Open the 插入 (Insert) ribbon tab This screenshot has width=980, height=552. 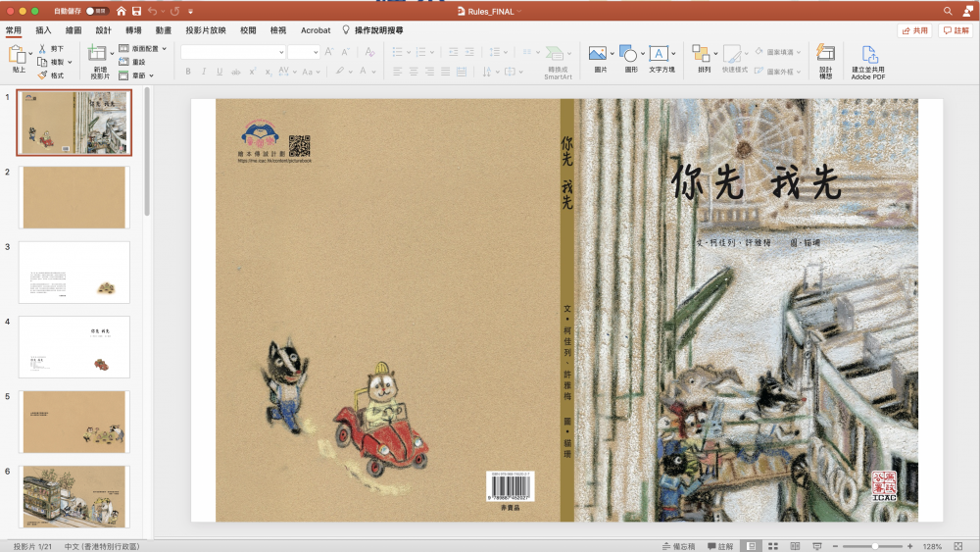point(44,30)
